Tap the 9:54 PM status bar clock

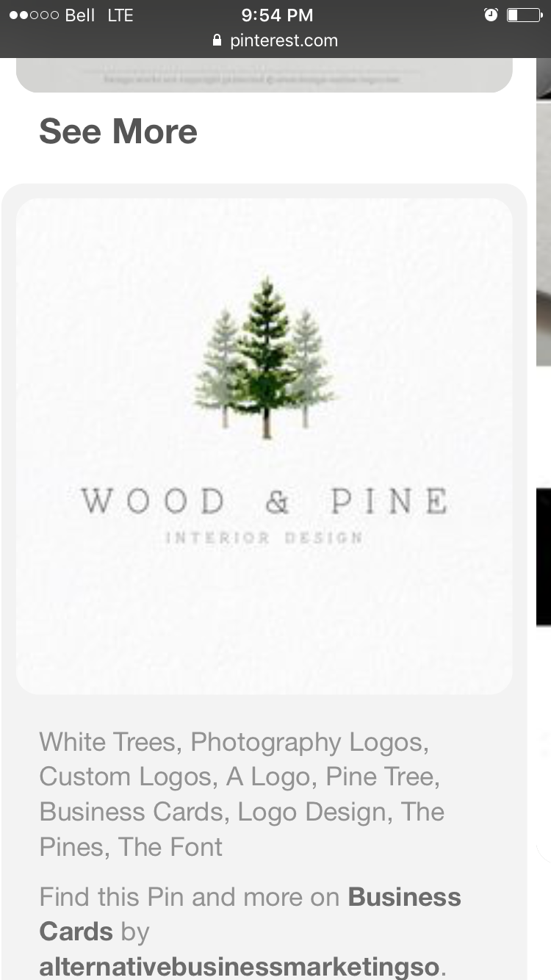point(277,15)
